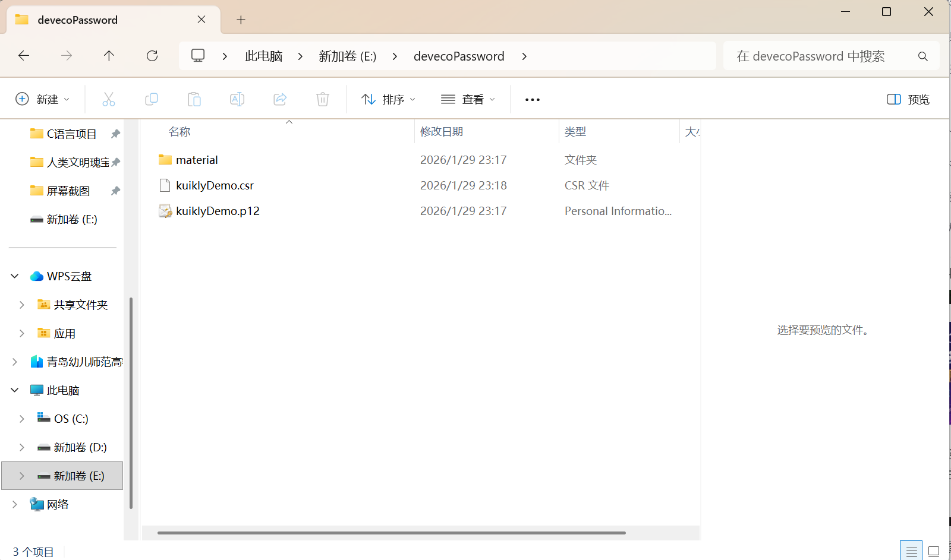The image size is (951, 560).
Task: Click the forward navigation arrow
Action: click(x=67, y=56)
